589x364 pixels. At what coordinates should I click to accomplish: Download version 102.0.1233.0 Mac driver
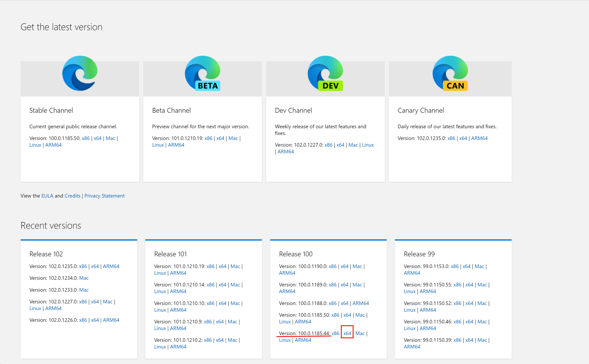(x=84, y=290)
